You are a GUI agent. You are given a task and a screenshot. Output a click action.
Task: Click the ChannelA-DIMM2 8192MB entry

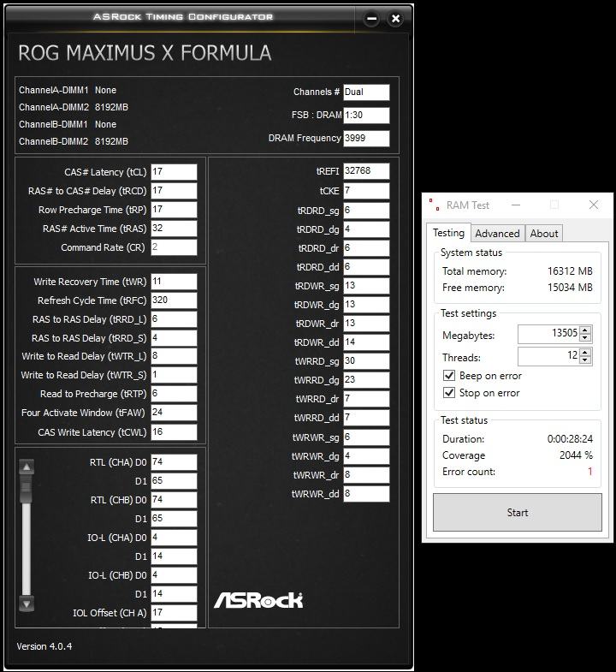pyautogui.click(x=74, y=107)
